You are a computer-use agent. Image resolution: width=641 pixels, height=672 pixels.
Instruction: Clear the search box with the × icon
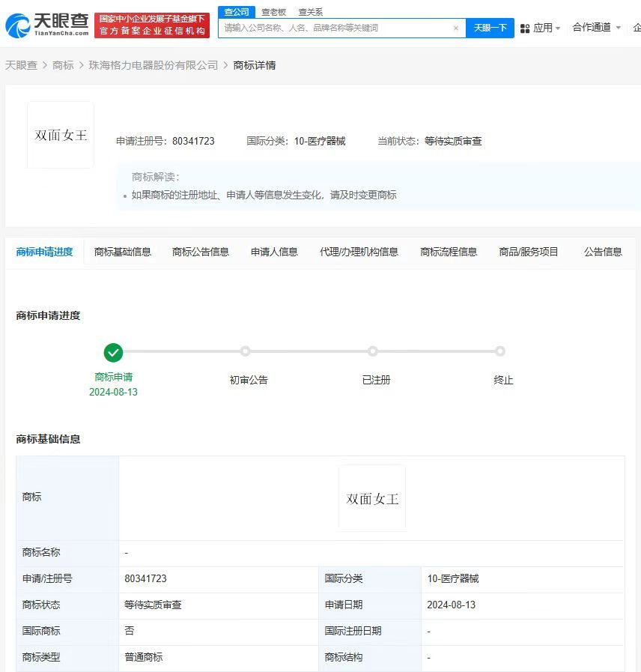tap(455, 27)
